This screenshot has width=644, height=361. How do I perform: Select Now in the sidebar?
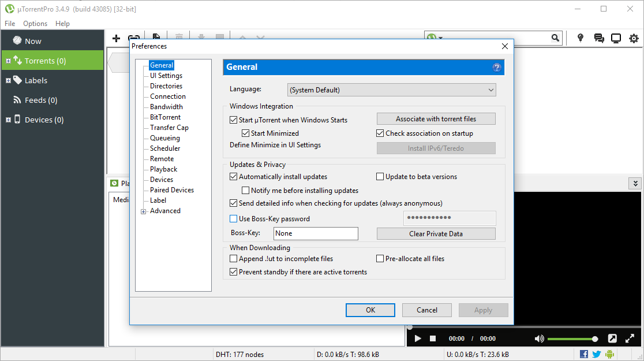(53, 40)
